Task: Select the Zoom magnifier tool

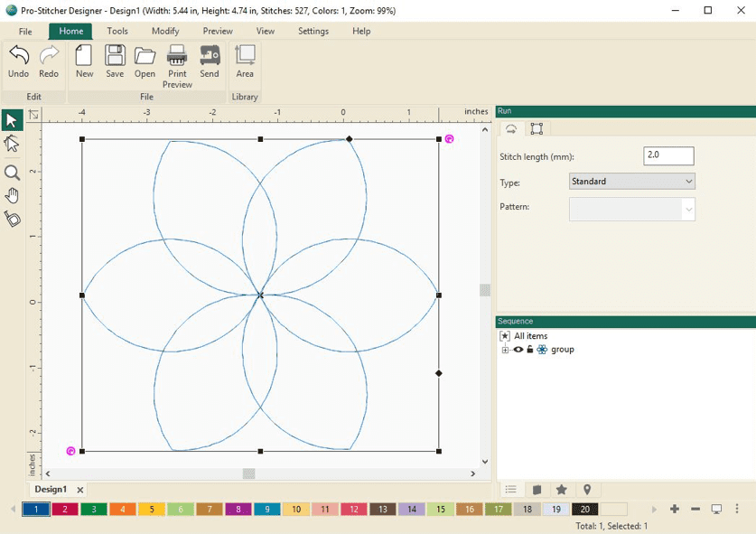Action: click(x=12, y=173)
